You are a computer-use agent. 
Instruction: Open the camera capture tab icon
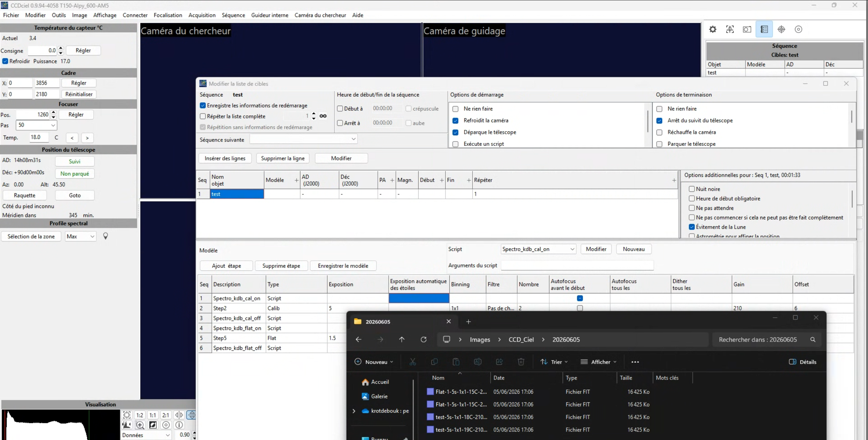click(x=747, y=29)
